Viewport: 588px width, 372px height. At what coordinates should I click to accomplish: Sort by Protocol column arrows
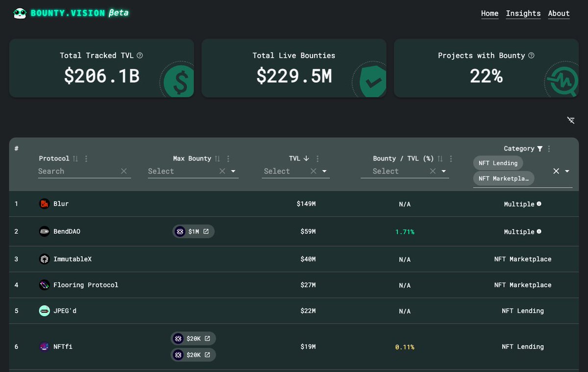[75, 158]
